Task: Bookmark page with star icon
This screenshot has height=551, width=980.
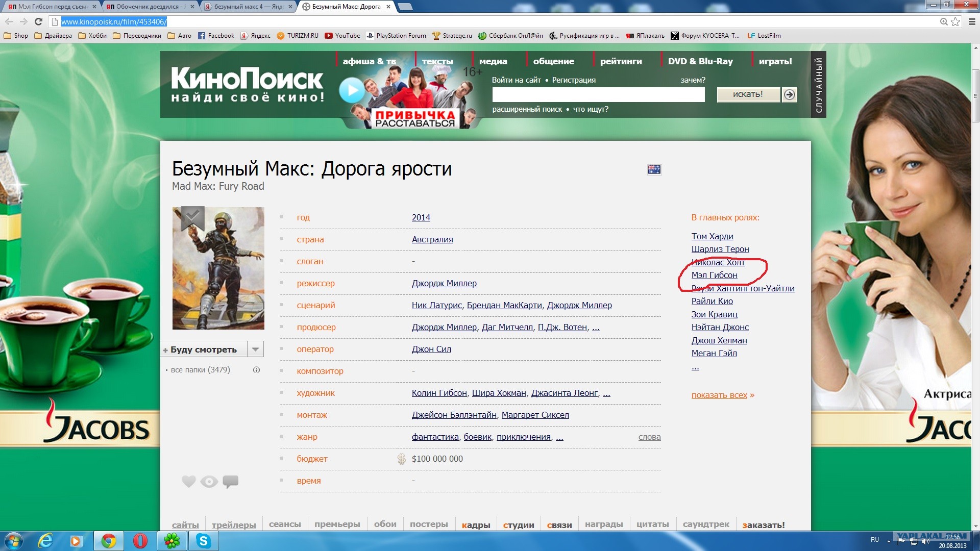Action: 955,21
